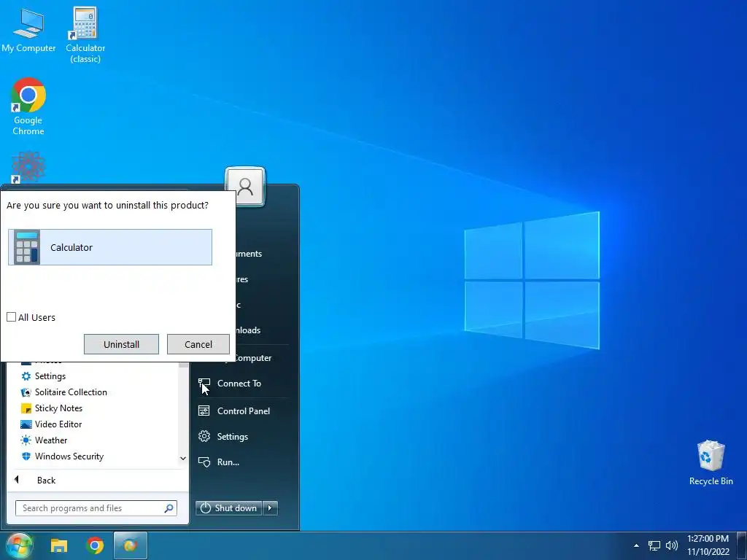Click the Weather sun icon
The height and width of the screenshot is (560, 747).
tap(26, 440)
